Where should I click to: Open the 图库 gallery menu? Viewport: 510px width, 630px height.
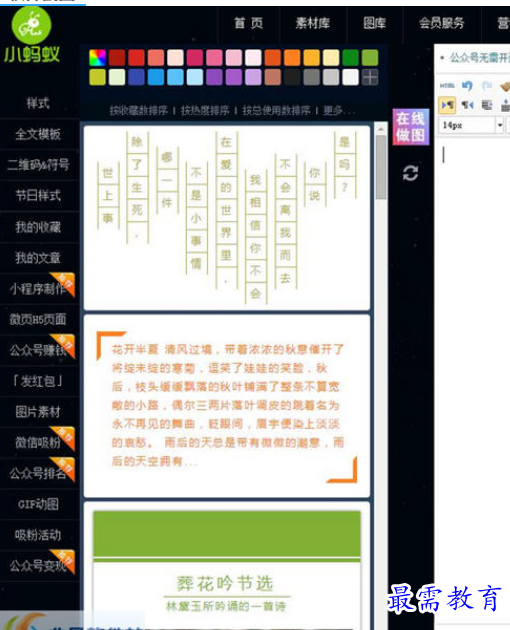[x=375, y=23]
